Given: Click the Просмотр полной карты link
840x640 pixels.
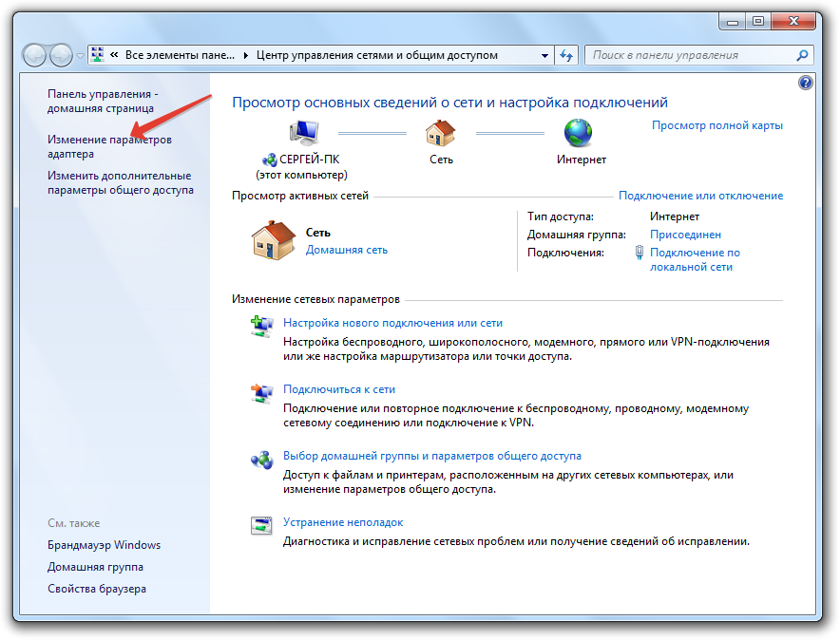Looking at the screenshot, I should click(716, 125).
